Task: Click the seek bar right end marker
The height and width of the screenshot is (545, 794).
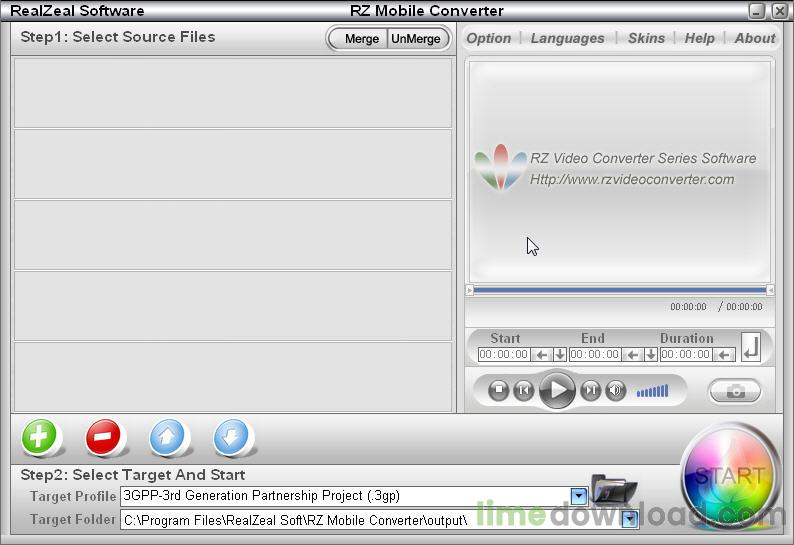Action: click(x=770, y=290)
